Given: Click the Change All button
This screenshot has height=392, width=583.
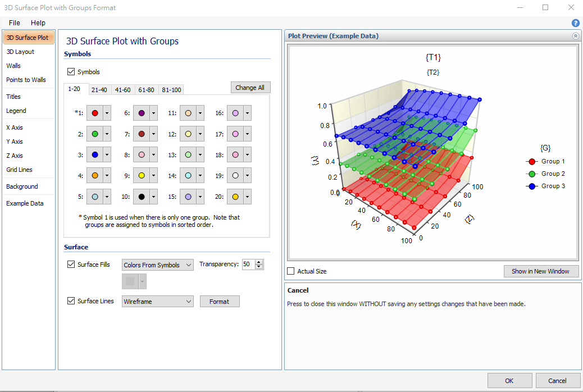Looking at the screenshot, I should coord(250,88).
